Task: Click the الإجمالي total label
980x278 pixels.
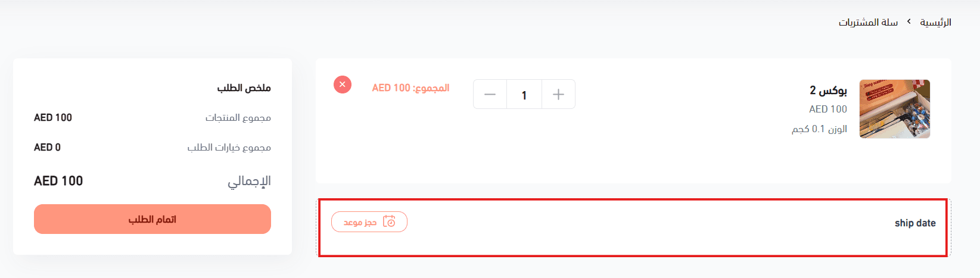Action: pyautogui.click(x=249, y=181)
